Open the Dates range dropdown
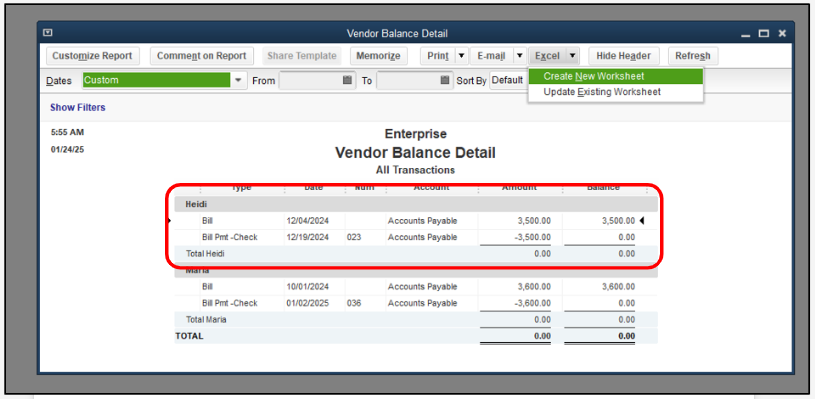Viewport: 815px width, 399px height. click(238, 81)
